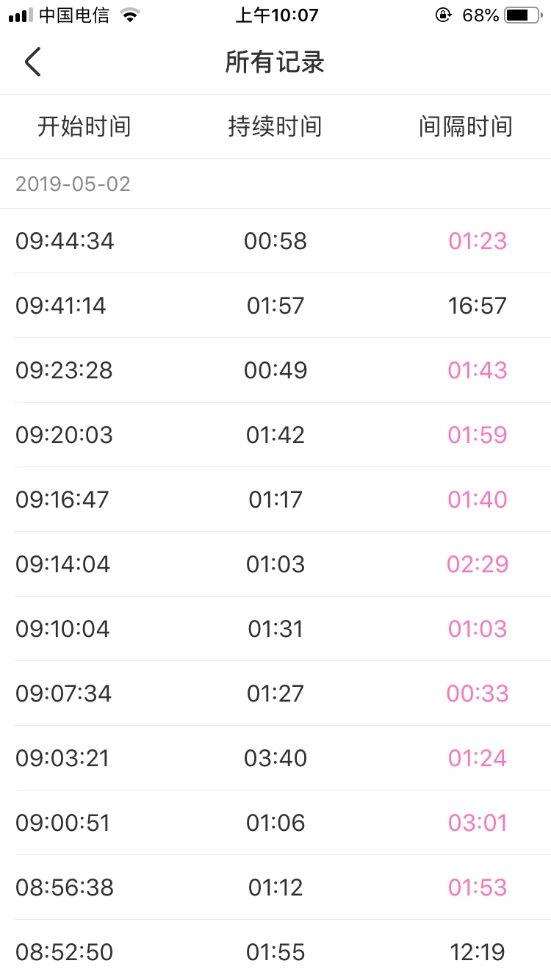Tap the pink 03:01 interval value
The height and width of the screenshot is (980, 551).
point(478,823)
